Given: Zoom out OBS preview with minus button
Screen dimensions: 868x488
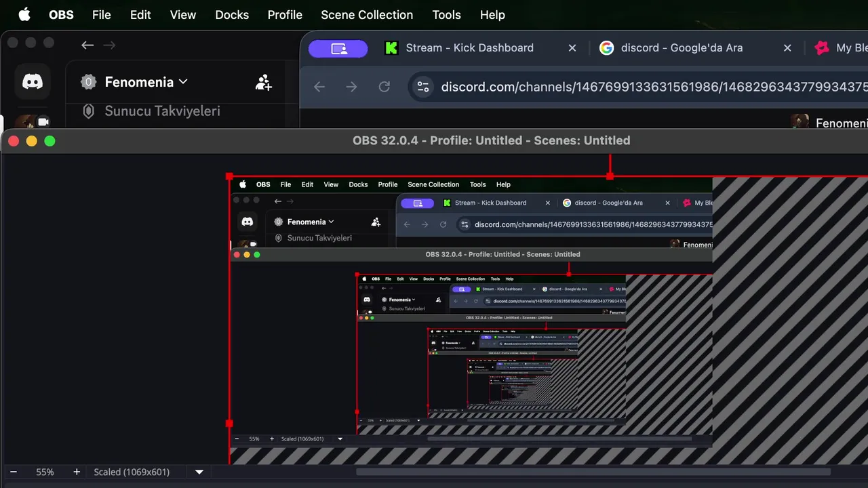Looking at the screenshot, I should coord(13,472).
